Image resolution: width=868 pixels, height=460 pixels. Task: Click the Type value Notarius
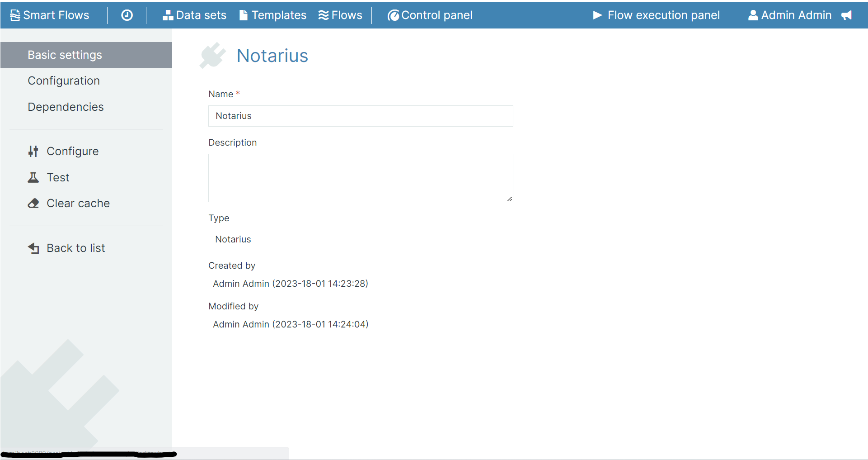click(x=233, y=239)
